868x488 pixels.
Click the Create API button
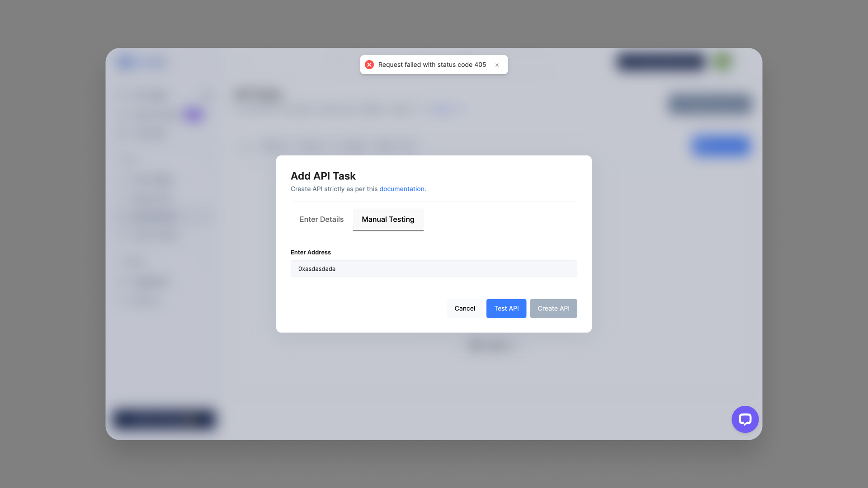(553, 309)
